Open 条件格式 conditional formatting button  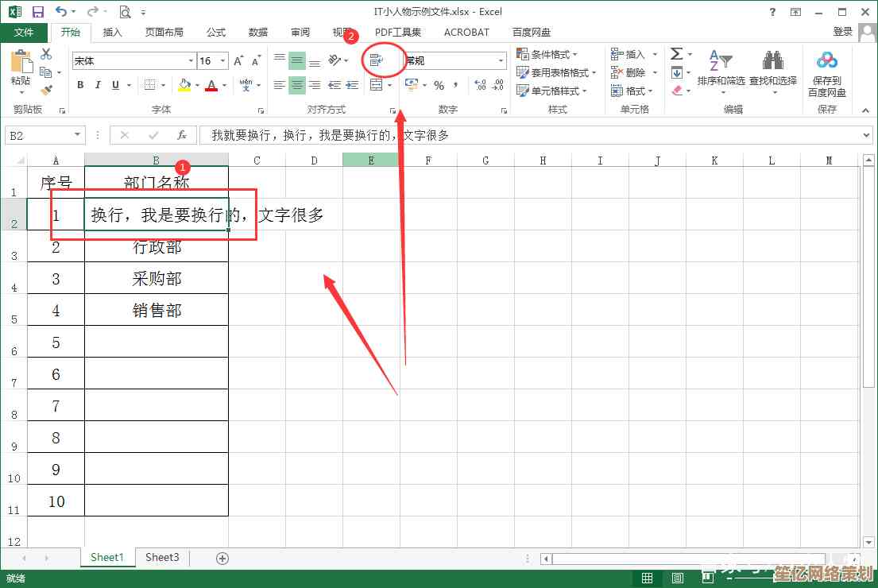click(x=547, y=54)
